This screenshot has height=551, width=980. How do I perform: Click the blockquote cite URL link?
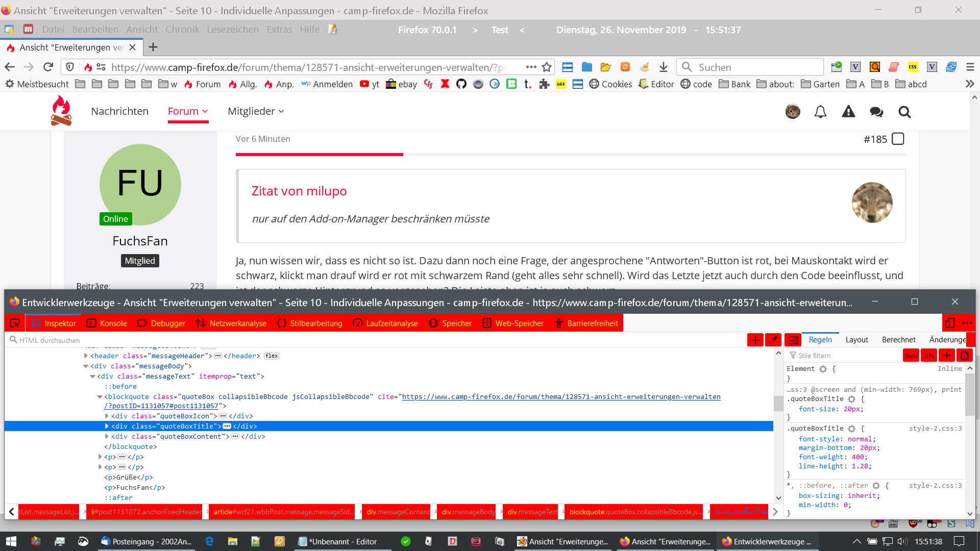(x=561, y=397)
